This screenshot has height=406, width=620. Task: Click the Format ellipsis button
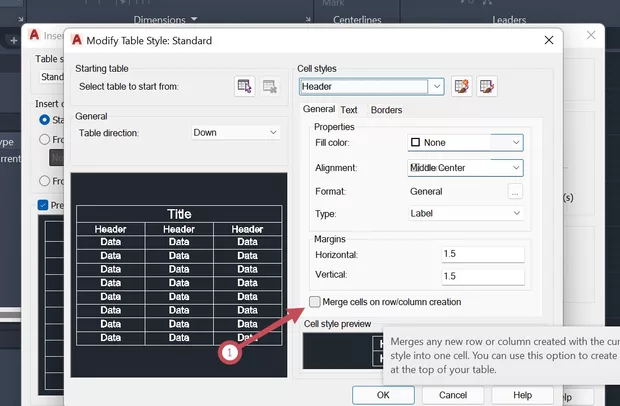515,191
